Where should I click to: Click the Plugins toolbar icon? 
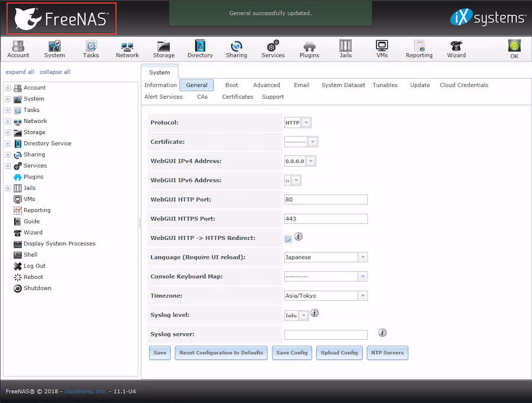click(x=309, y=48)
